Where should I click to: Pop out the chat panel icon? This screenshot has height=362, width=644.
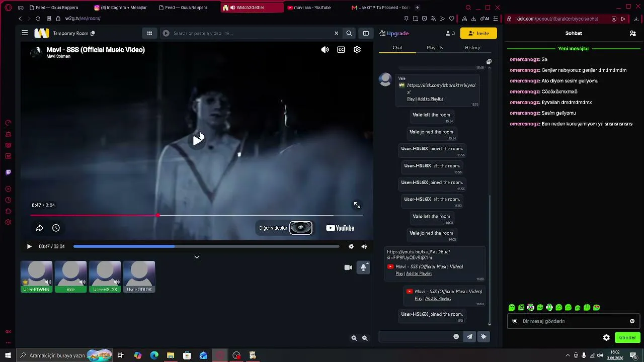click(x=489, y=62)
